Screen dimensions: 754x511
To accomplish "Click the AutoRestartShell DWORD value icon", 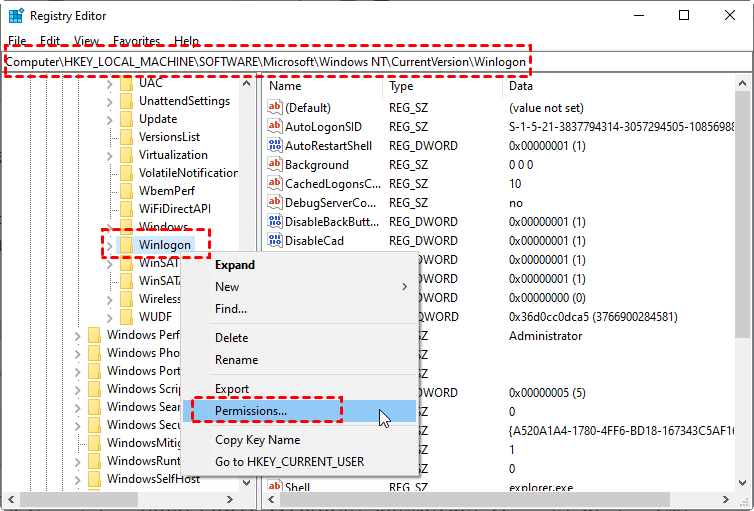I will click(276, 146).
